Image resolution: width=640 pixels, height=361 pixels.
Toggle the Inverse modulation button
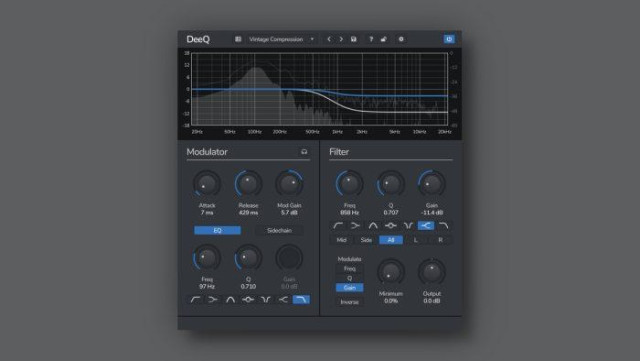click(x=349, y=302)
